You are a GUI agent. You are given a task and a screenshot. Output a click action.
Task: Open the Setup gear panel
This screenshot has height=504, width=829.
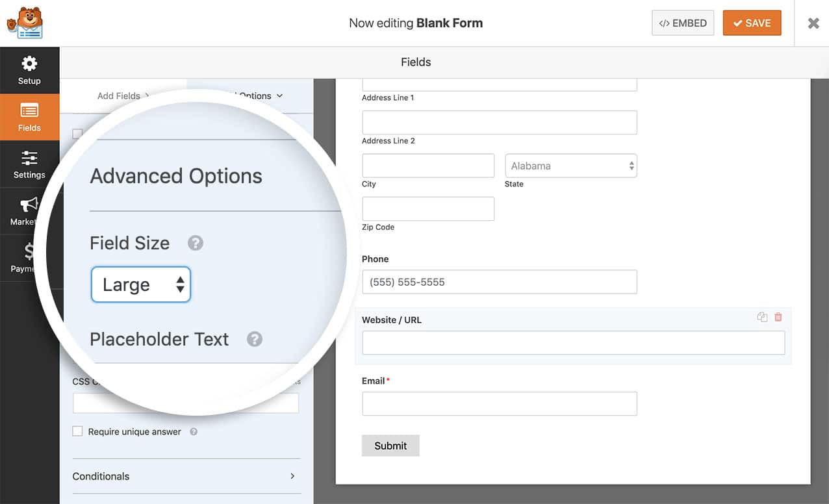[29, 70]
